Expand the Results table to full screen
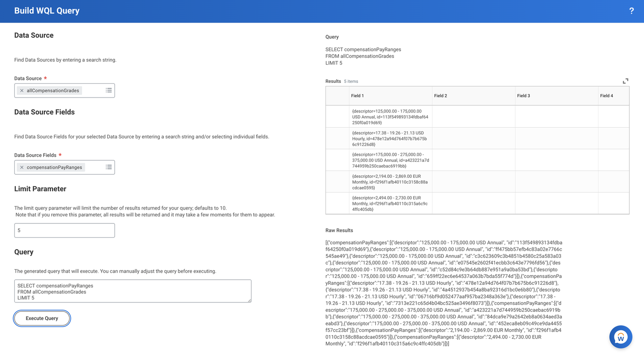The width and height of the screenshot is (644, 360). (626, 81)
